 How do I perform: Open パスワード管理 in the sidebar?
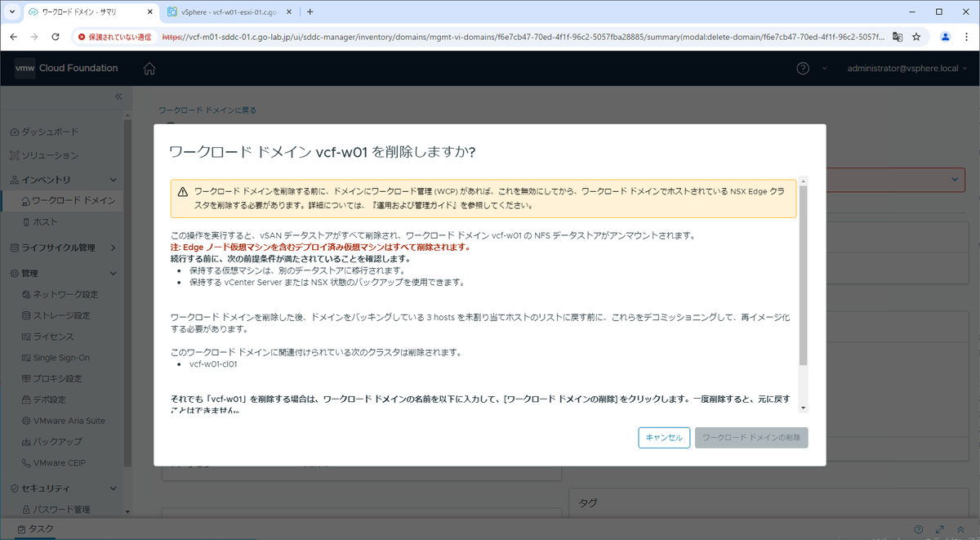pyautogui.click(x=61, y=510)
